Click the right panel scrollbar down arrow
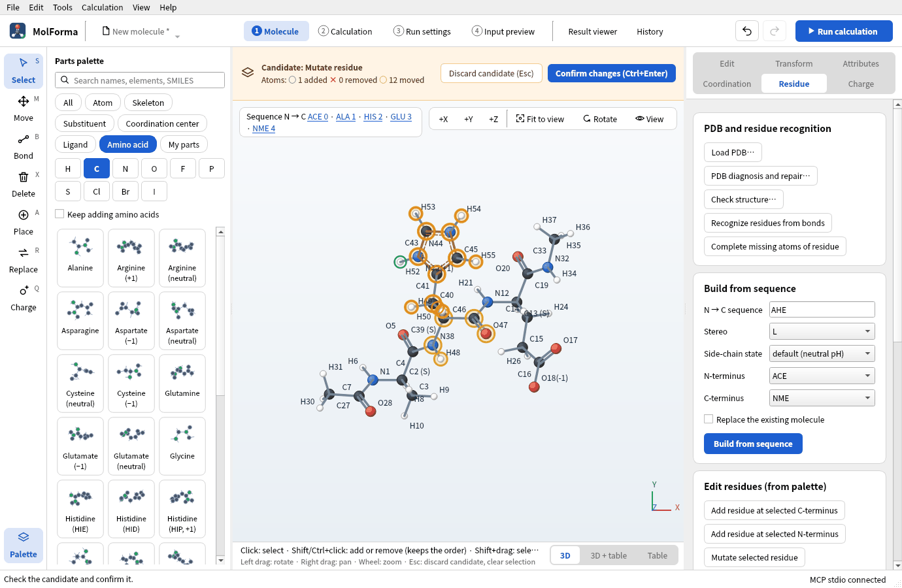This screenshot has width=902, height=588. pos(897,565)
